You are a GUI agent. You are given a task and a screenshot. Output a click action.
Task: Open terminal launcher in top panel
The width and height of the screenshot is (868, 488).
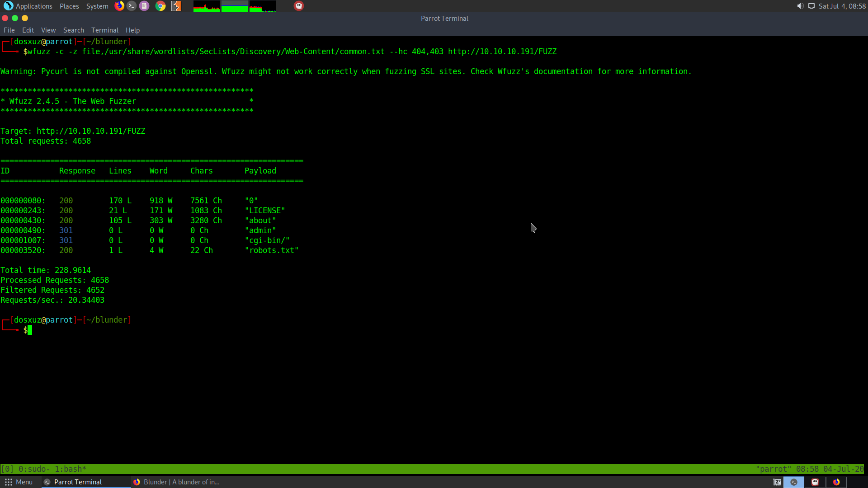pyautogui.click(x=132, y=6)
